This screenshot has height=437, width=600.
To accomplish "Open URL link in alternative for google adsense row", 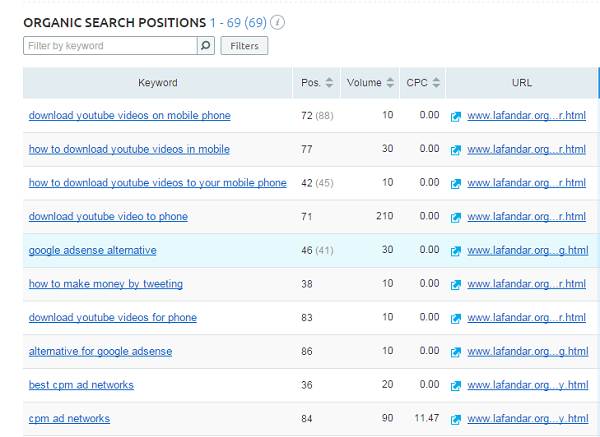I will click(x=527, y=351).
